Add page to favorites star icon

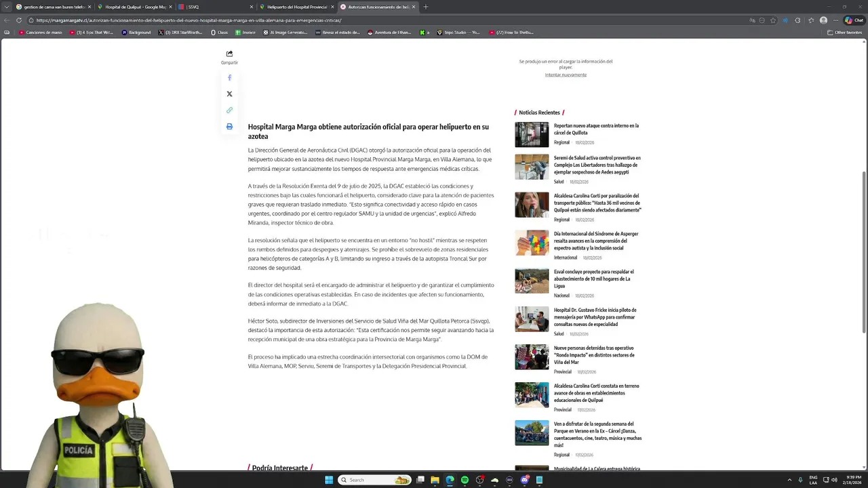coord(773,20)
